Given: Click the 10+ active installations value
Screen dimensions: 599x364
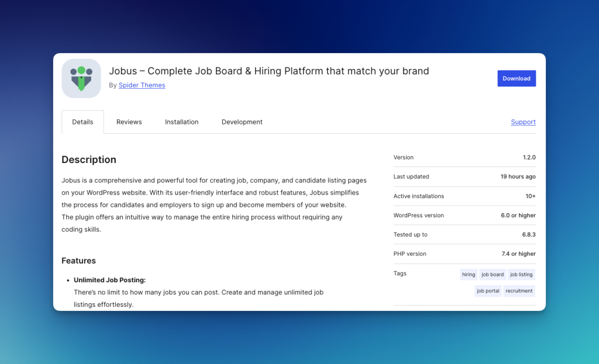Looking at the screenshot, I should coord(530,196).
